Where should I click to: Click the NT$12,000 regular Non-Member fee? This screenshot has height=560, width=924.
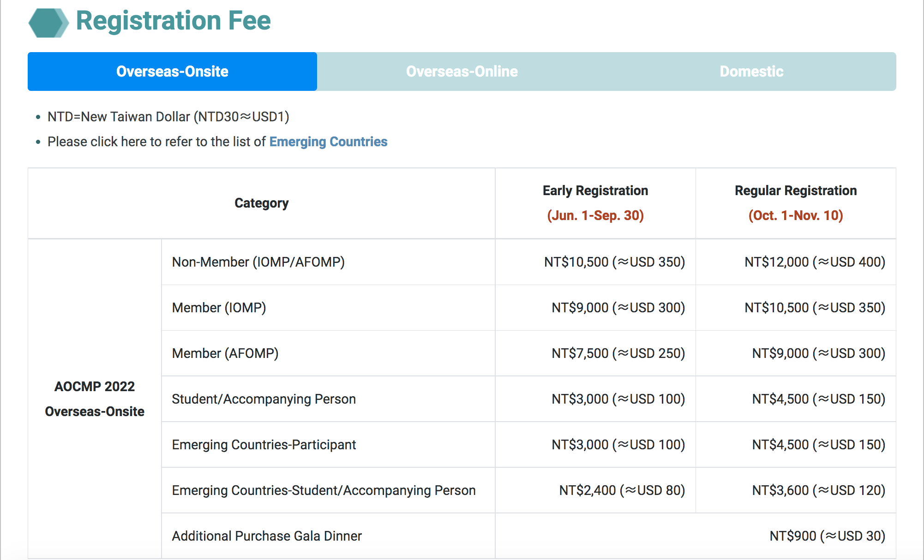pos(815,262)
